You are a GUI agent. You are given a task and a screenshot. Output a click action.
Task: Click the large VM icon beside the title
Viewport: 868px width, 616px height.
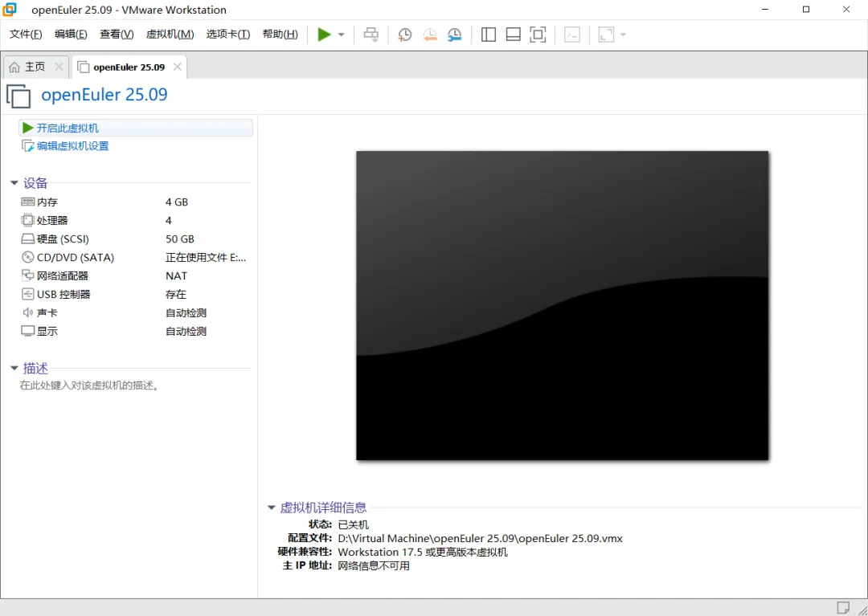(x=18, y=96)
